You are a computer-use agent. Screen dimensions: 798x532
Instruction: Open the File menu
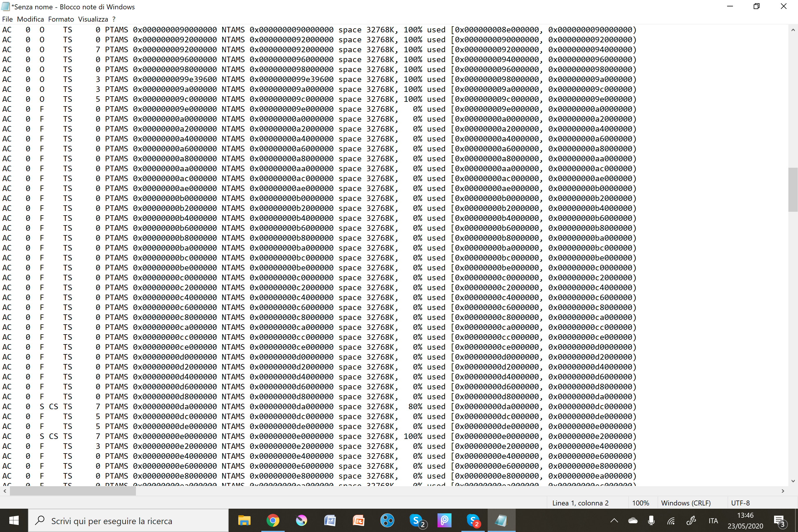pyautogui.click(x=7, y=19)
